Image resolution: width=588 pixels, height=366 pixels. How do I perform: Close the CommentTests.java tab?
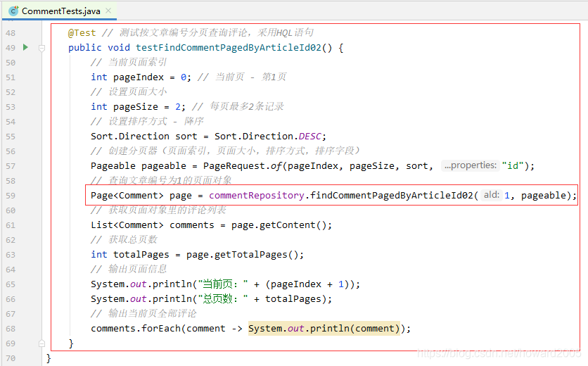pos(108,11)
